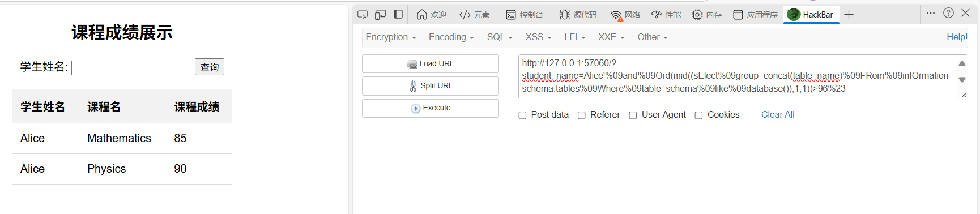Open the Network panel with warning
Screen dimensions: 980x214
click(625, 15)
